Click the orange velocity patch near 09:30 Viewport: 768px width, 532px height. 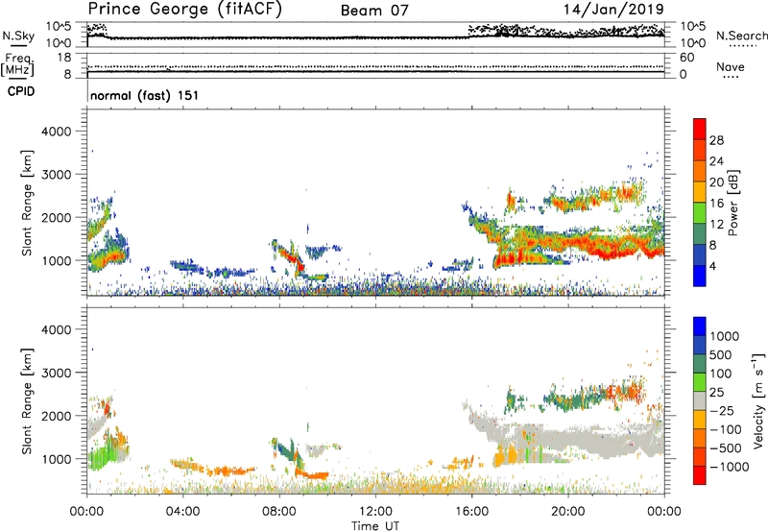[314, 475]
